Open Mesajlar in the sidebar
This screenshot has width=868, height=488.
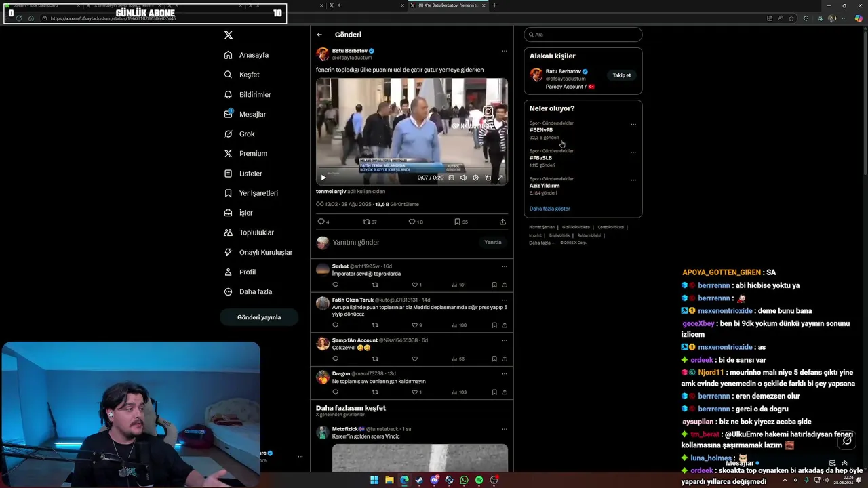pos(245,114)
